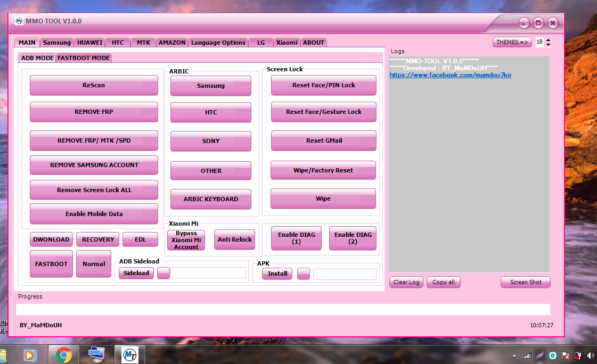
Task: Open the computer monitor taskbar icon
Action: click(x=96, y=355)
